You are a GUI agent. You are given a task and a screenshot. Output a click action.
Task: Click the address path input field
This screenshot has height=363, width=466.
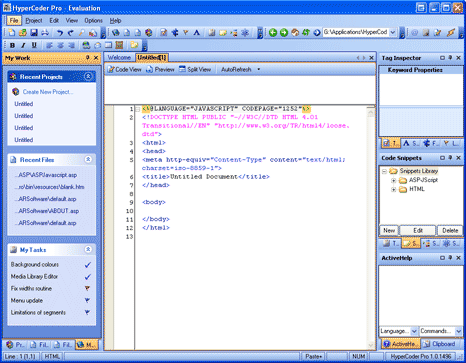point(355,32)
